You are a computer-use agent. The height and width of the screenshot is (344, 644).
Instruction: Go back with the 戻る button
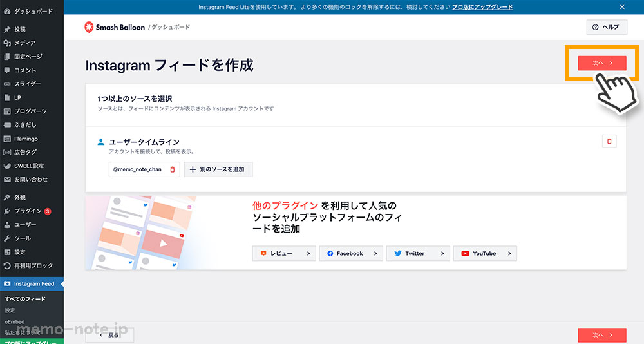pos(109,335)
